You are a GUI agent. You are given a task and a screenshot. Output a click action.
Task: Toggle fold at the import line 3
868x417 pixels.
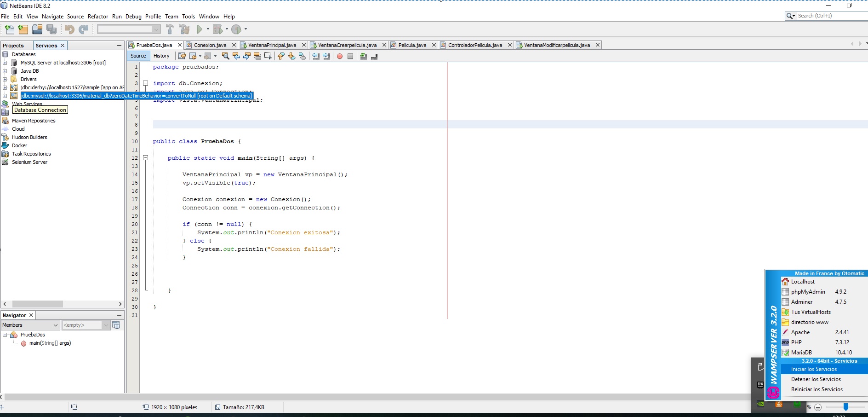(x=146, y=83)
